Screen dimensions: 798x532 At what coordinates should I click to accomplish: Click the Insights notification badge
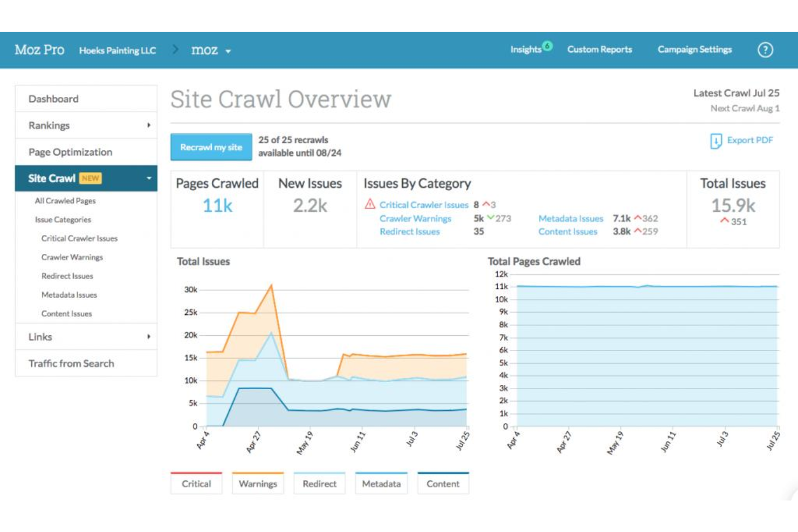click(x=547, y=46)
